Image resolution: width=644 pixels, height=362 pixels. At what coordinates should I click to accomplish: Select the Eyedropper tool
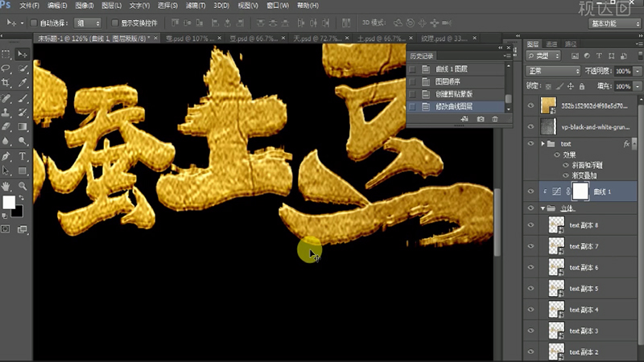[23, 83]
